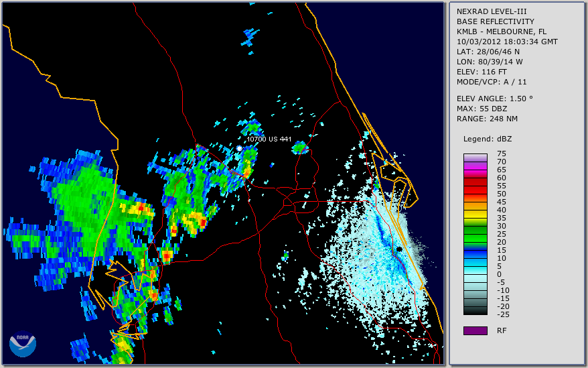Click the "LAT: 28/06/46 N" line

click(x=488, y=52)
